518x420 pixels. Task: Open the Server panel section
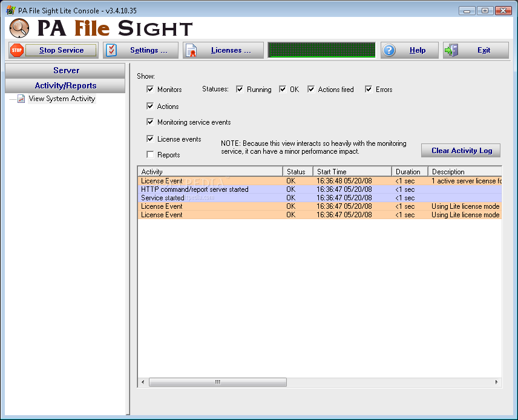click(65, 70)
